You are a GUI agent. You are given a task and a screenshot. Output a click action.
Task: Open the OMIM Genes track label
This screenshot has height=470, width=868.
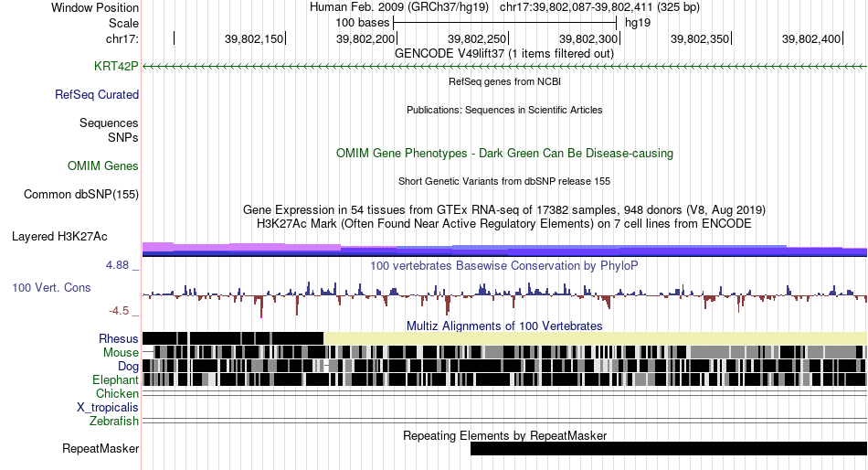point(102,166)
